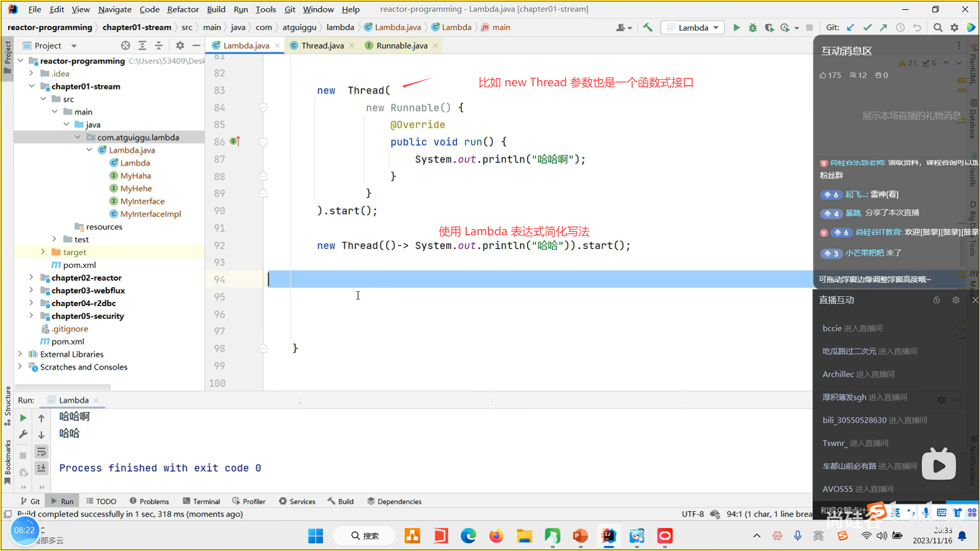
Task: Click the Project tree horizontal scrollbar
Action: [x=63, y=387]
